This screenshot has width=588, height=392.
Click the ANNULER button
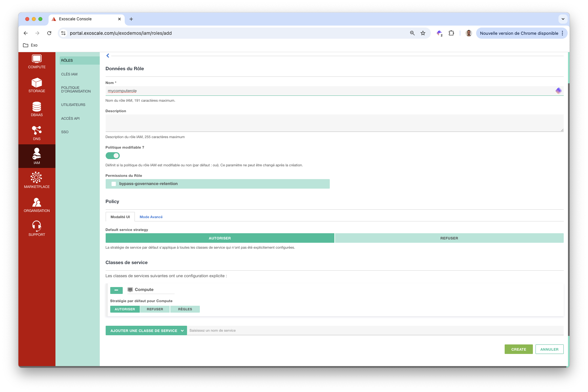(x=549, y=349)
